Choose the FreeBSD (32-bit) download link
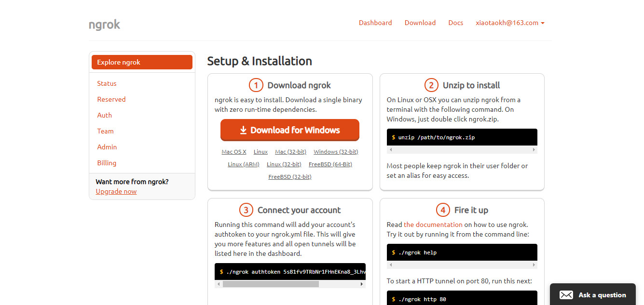Viewport: 644px width, 305px height. tap(290, 177)
